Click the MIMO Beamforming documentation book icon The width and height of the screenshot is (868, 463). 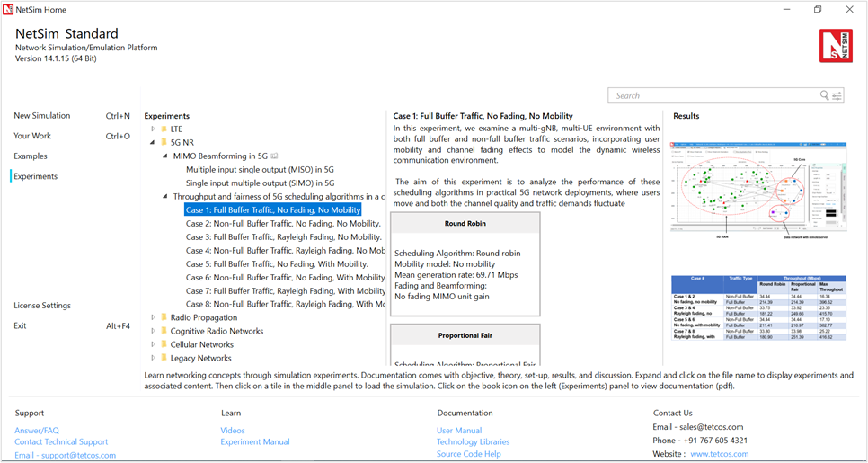275,156
